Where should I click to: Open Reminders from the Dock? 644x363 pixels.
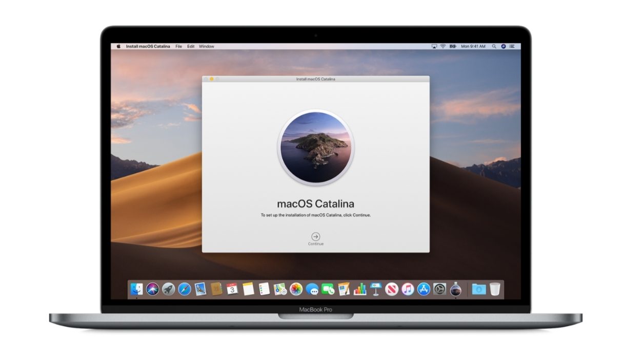click(x=264, y=289)
